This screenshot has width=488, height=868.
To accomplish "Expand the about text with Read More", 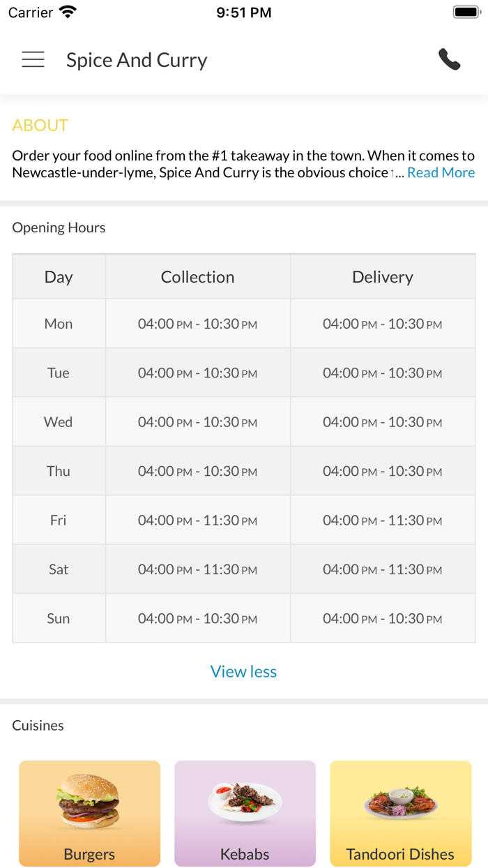I will pyautogui.click(x=441, y=172).
